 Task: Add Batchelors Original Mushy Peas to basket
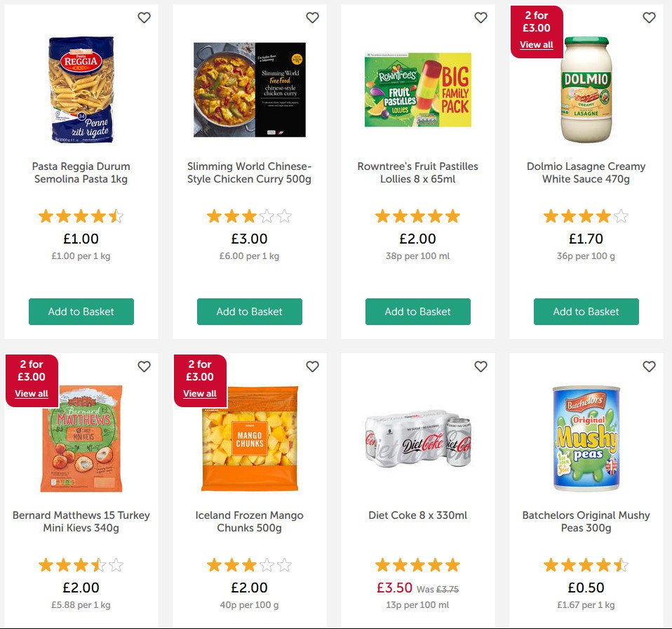click(x=586, y=627)
